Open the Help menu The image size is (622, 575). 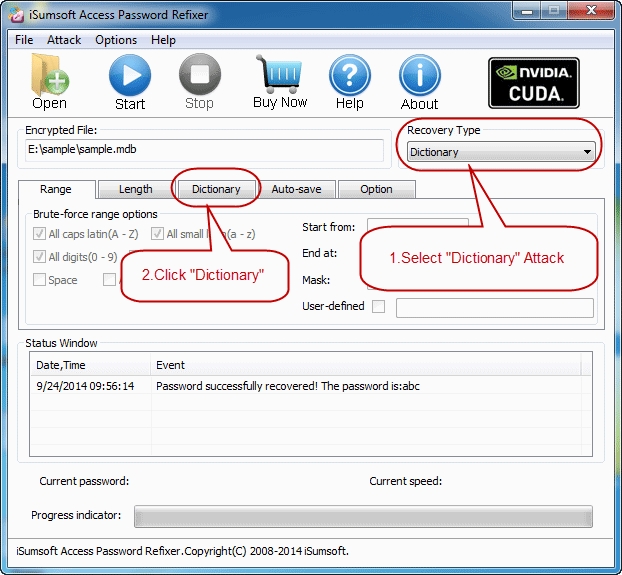click(163, 40)
